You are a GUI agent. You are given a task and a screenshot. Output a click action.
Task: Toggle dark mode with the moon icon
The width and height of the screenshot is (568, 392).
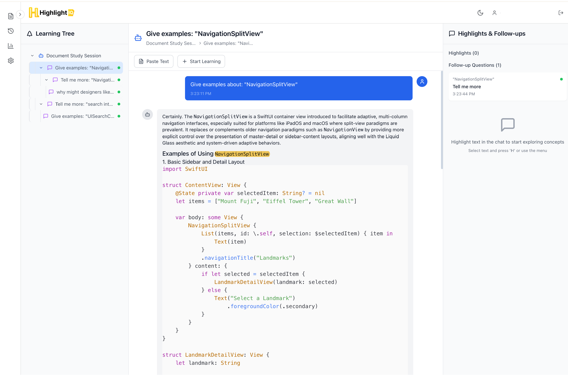click(x=481, y=13)
